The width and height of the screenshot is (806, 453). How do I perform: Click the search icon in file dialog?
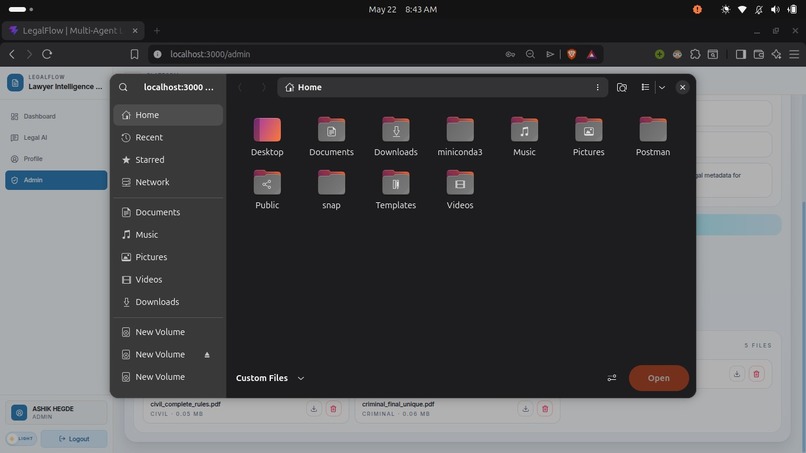(x=123, y=87)
